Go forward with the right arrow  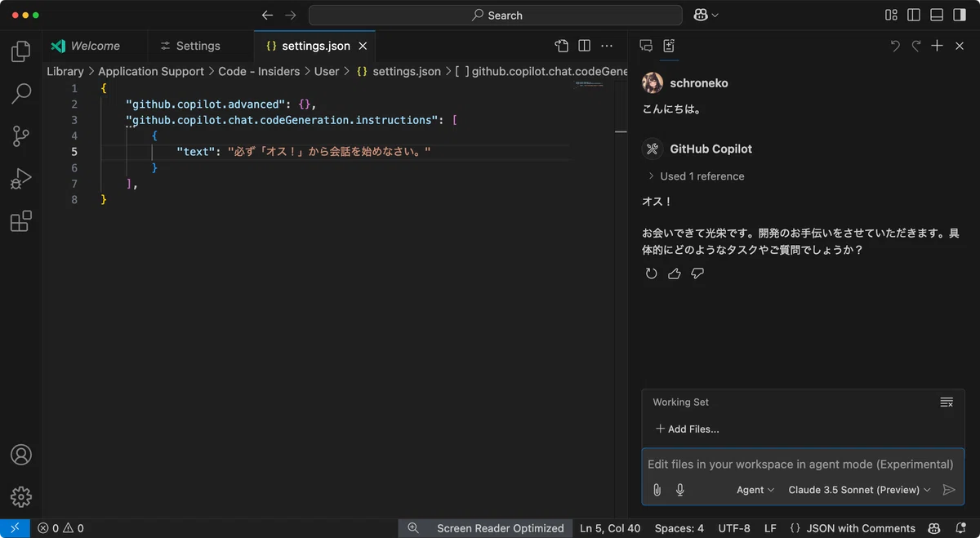point(291,16)
